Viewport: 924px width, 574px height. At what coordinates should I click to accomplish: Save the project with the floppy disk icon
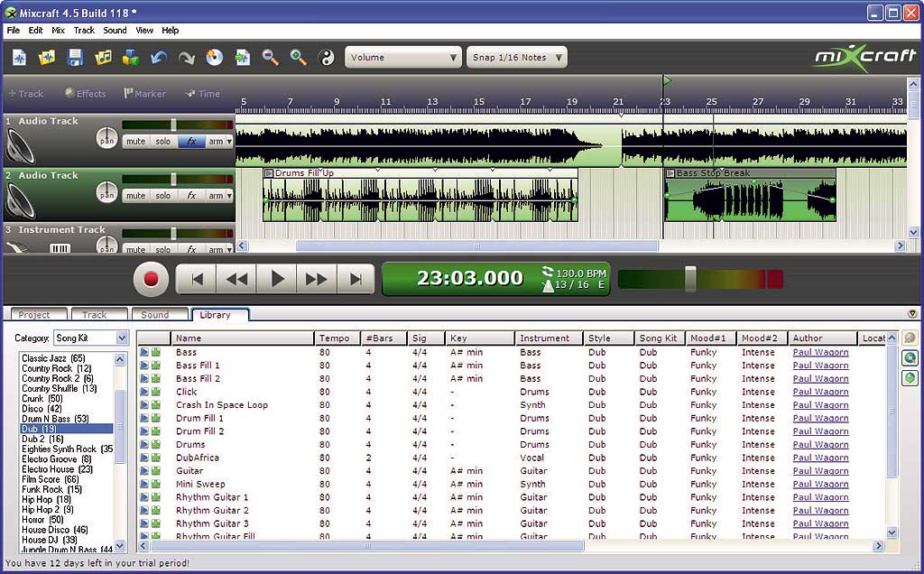pos(75,58)
